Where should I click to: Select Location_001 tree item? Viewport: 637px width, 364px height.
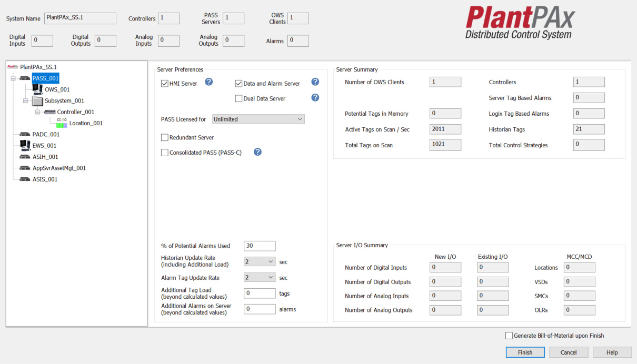tap(86, 124)
